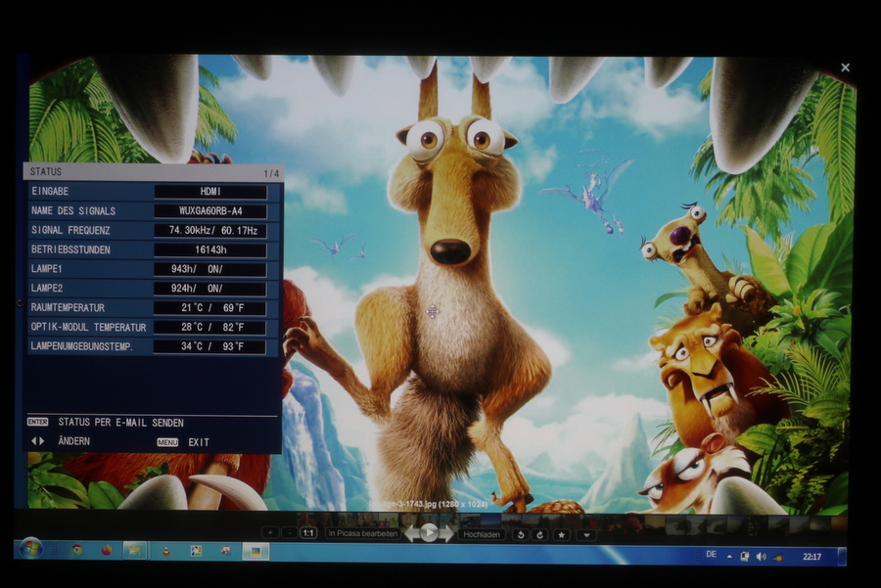Go to the next photo with right arrow
Screen dimensions: 881x588
click(x=446, y=533)
